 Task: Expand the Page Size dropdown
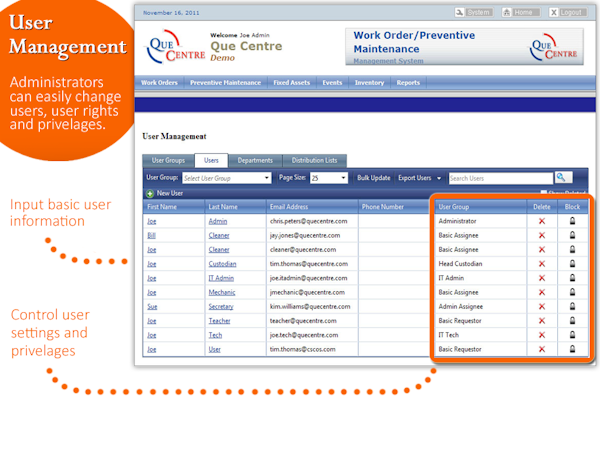(x=328, y=178)
